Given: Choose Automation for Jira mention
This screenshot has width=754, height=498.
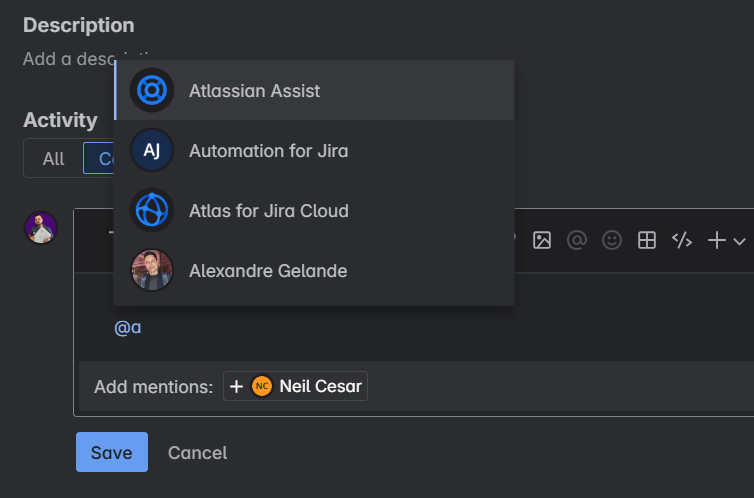Looking at the screenshot, I should (268, 151).
